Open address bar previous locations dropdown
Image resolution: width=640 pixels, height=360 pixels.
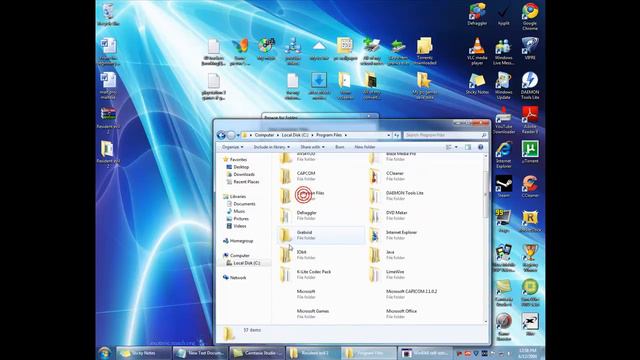(x=389, y=135)
